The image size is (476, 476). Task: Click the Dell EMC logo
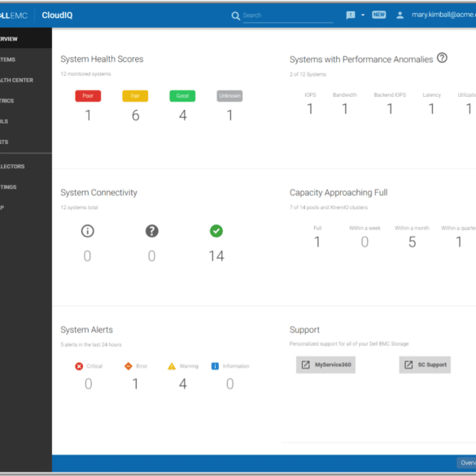tap(13, 15)
